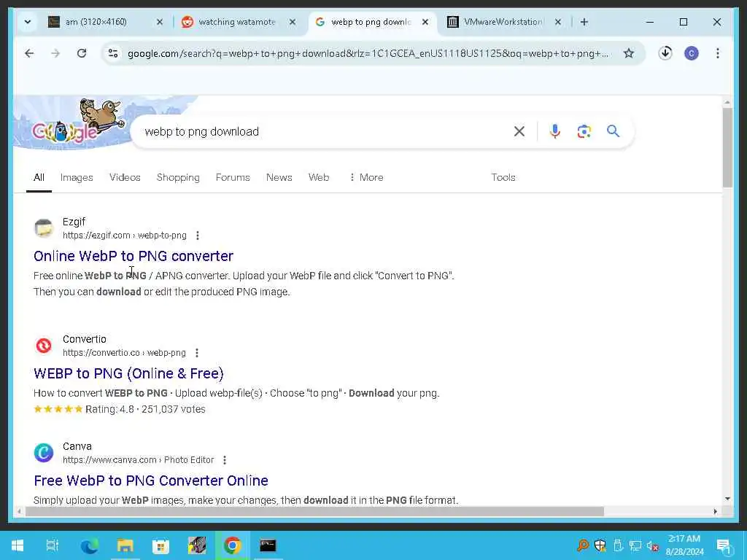This screenshot has height=560, width=747.
Task: Switch to the 'watching watamote' tab
Action: click(237, 22)
